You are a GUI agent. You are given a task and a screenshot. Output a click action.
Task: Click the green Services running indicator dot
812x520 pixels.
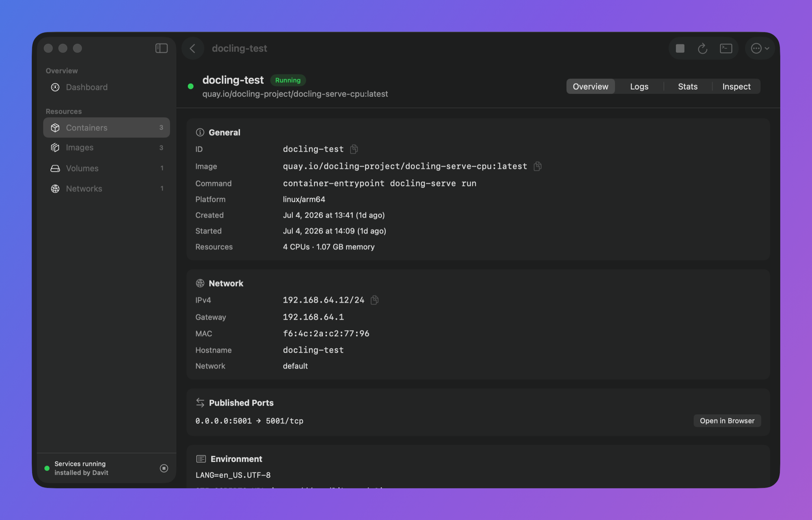click(x=47, y=468)
